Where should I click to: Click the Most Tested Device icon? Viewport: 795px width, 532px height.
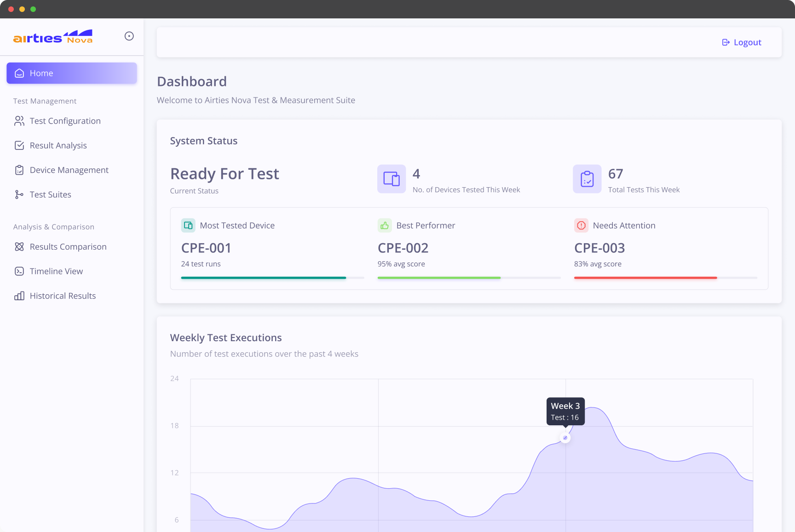(x=188, y=225)
